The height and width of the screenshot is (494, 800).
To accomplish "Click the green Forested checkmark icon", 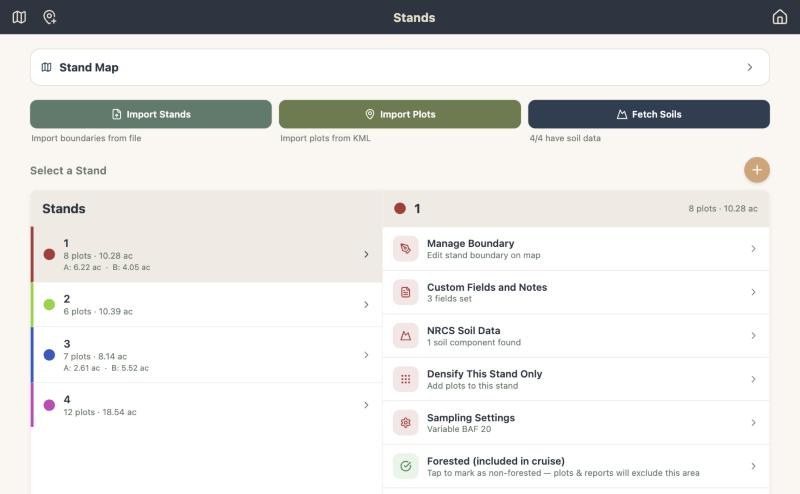I will (x=406, y=466).
